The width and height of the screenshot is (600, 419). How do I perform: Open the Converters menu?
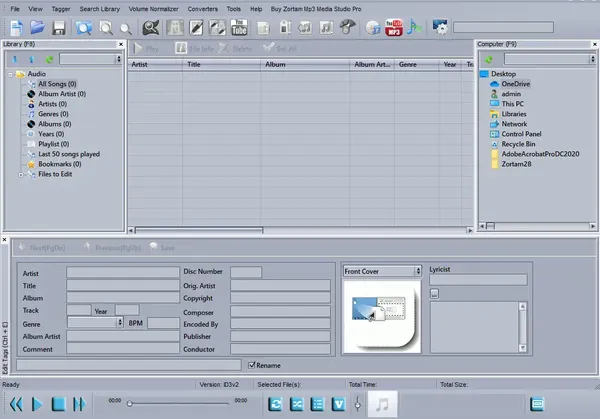pos(202,9)
